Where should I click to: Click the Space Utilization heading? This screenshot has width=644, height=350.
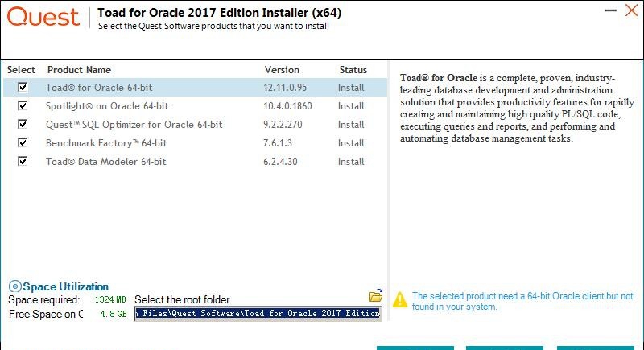click(x=66, y=286)
